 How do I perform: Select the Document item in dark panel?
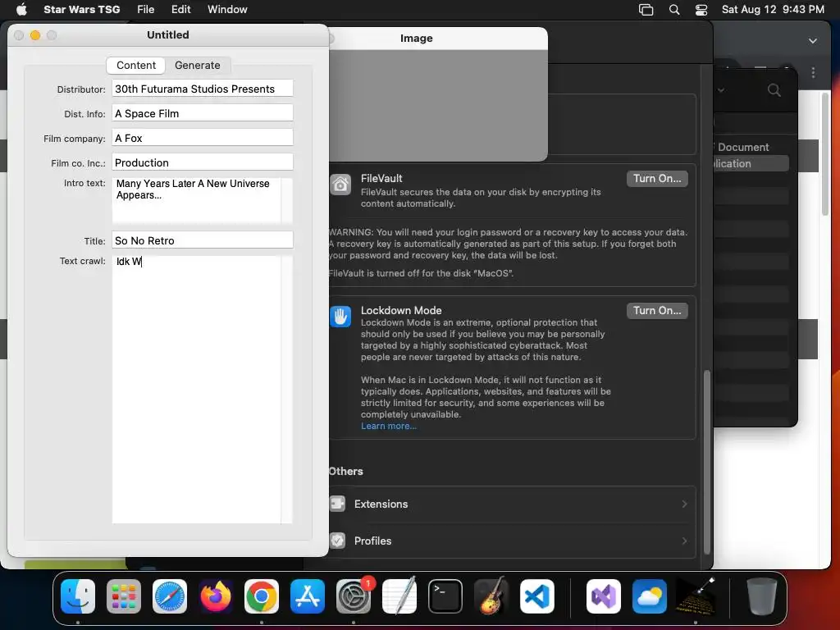[x=742, y=147]
